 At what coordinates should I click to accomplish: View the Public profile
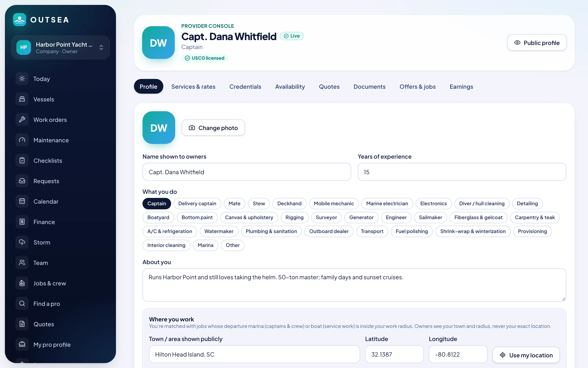[x=537, y=43]
